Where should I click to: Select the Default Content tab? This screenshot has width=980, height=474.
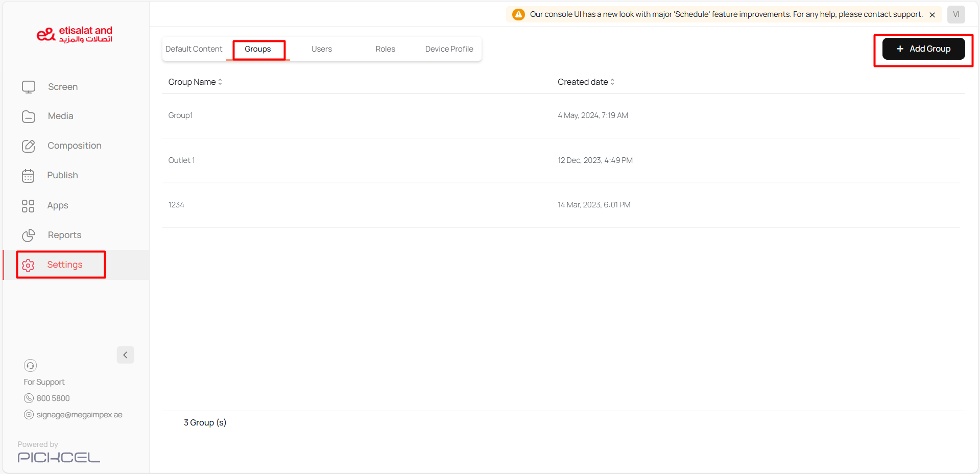[x=194, y=49]
